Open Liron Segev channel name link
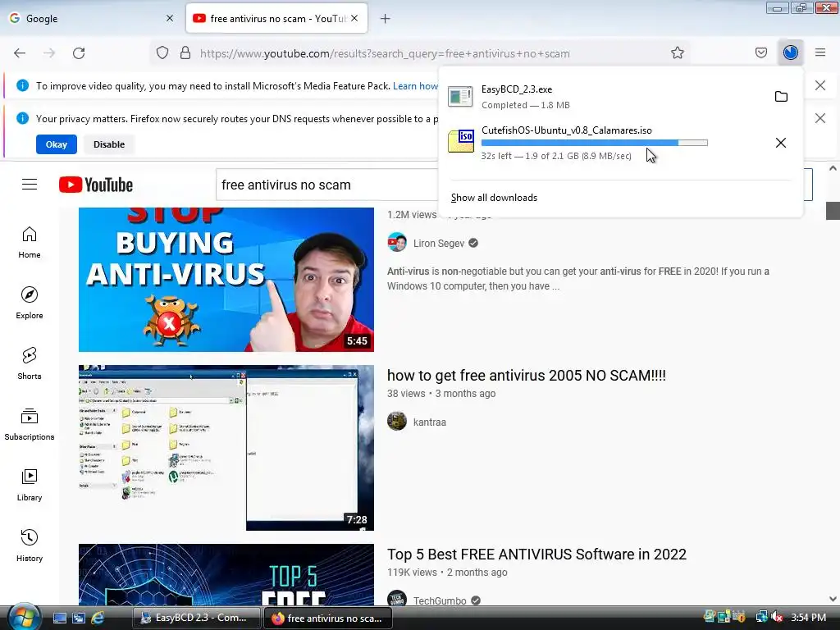Image resolution: width=840 pixels, height=630 pixels. [438, 243]
